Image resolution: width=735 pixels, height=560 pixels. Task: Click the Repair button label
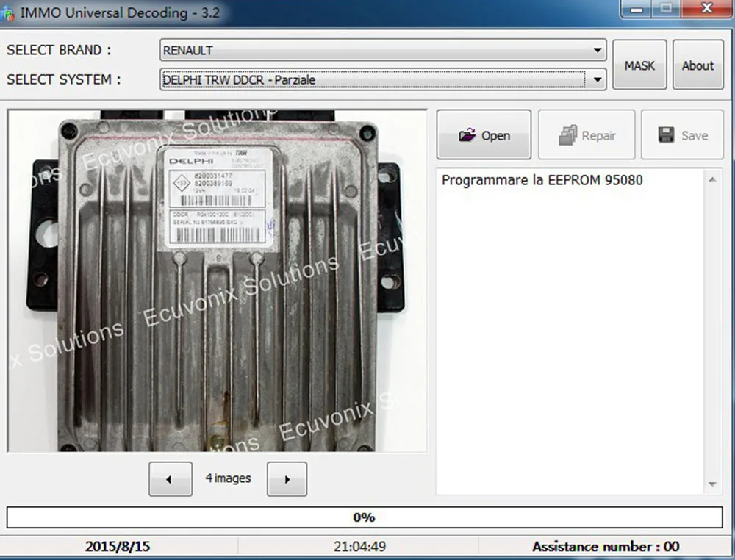598,136
